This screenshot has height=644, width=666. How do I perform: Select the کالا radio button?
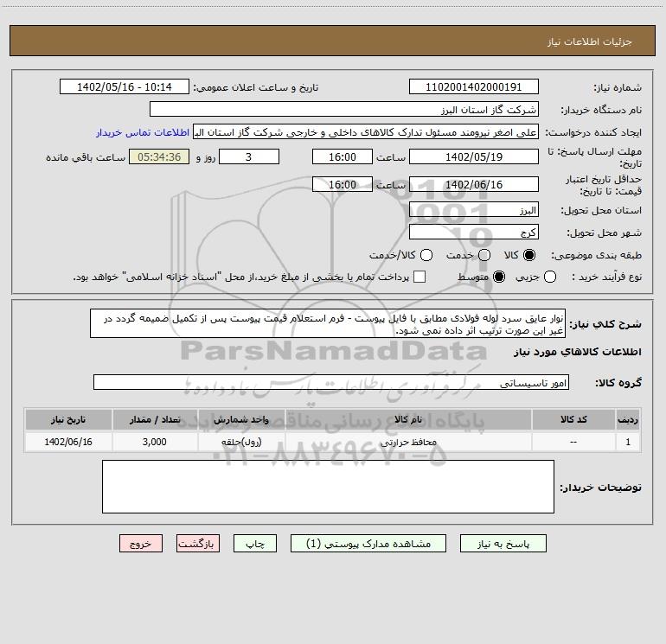coord(529,255)
